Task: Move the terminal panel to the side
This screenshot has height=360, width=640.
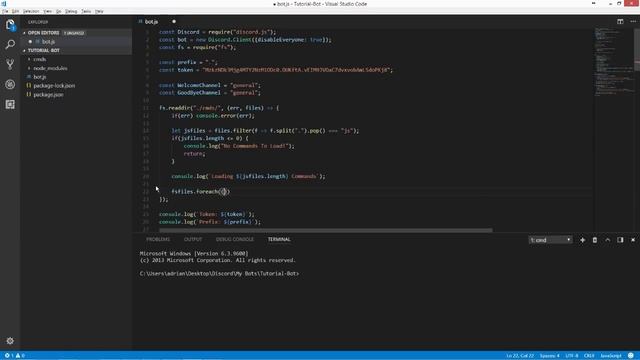Action: point(620,240)
